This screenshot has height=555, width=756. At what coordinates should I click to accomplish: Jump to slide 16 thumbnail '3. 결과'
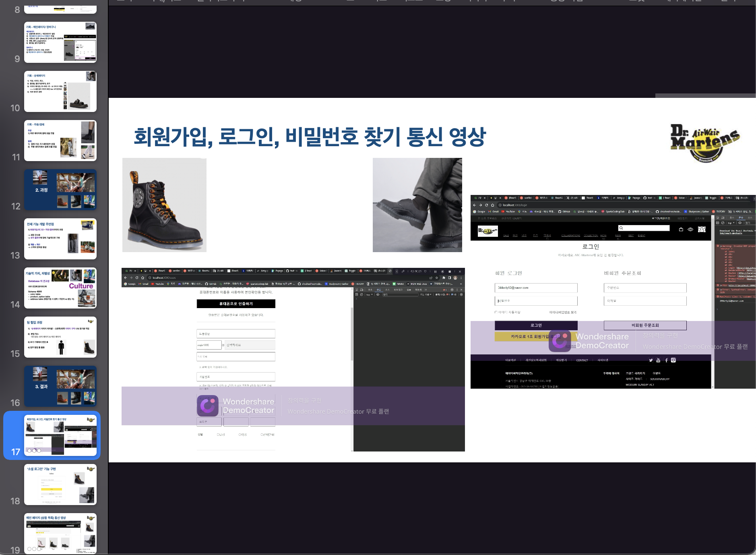pyautogui.click(x=60, y=386)
